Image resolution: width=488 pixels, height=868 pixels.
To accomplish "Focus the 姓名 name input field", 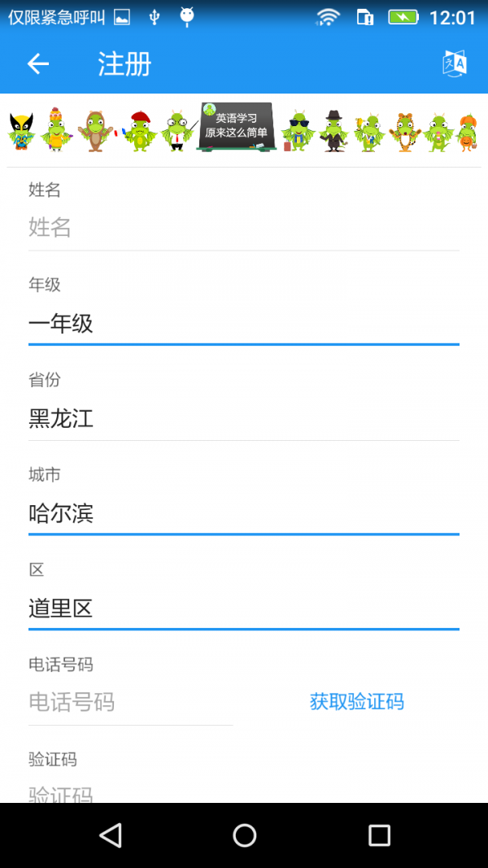I will point(244,228).
